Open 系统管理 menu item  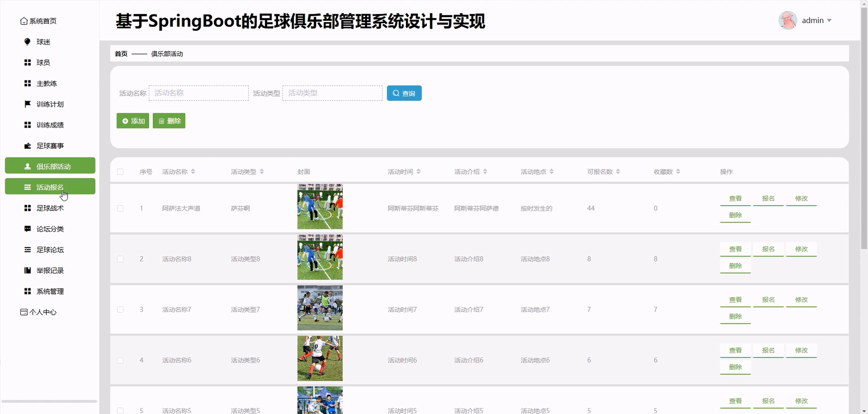pos(50,291)
